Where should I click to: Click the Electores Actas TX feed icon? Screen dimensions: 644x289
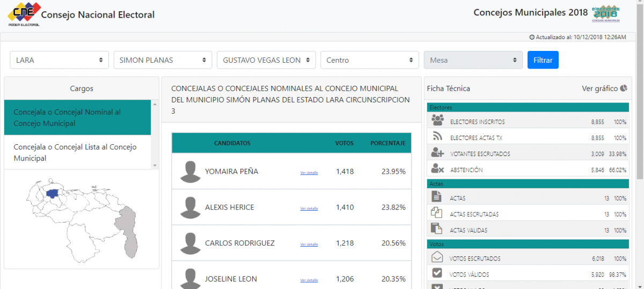[437, 137]
